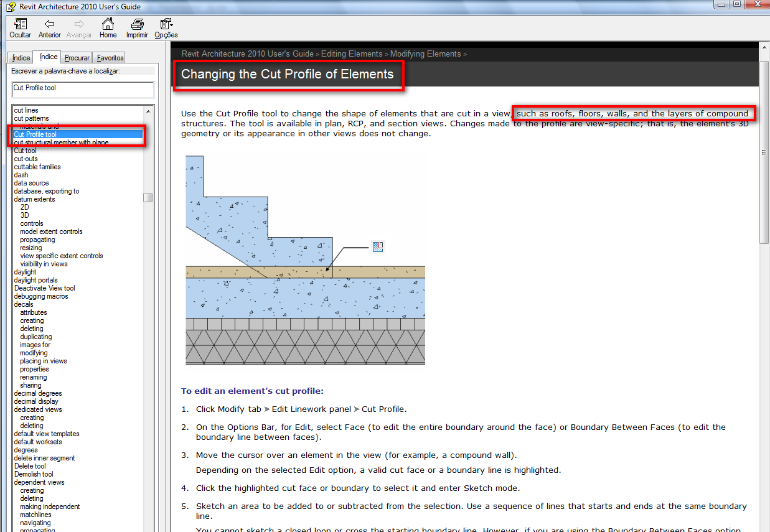Click the Avançar forward arrow
This screenshot has height=532, width=770.
[79, 24]
